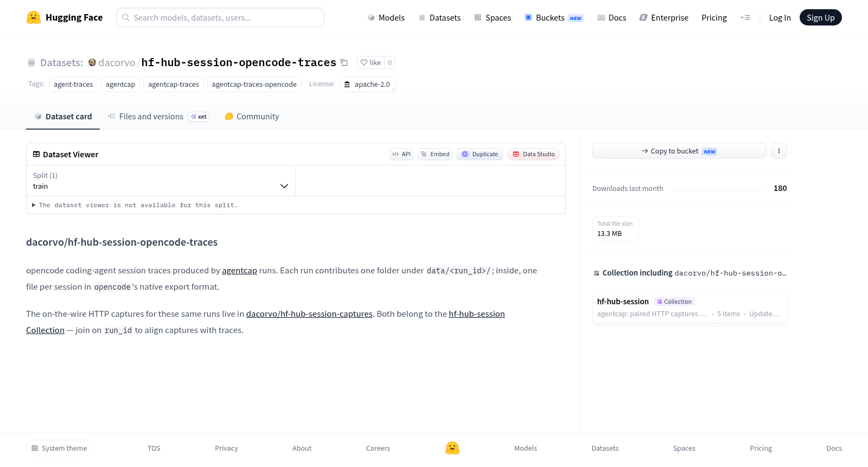
Task: Select the agentcap-traces-opencode tag
Action: coord(254,84)
